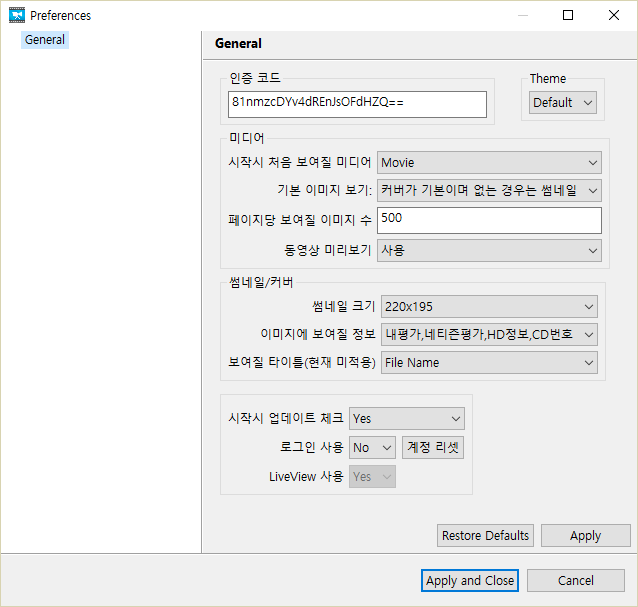Open the 로그인 사용 No dropdown
Viewport: 638px width, 607px height.
coord(372,448)
